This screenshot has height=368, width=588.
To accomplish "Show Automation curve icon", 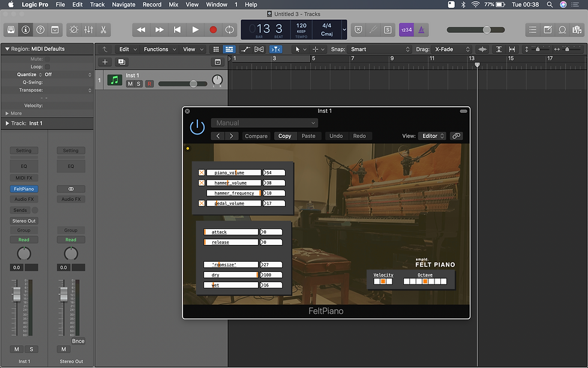I will tap(245, 49).
